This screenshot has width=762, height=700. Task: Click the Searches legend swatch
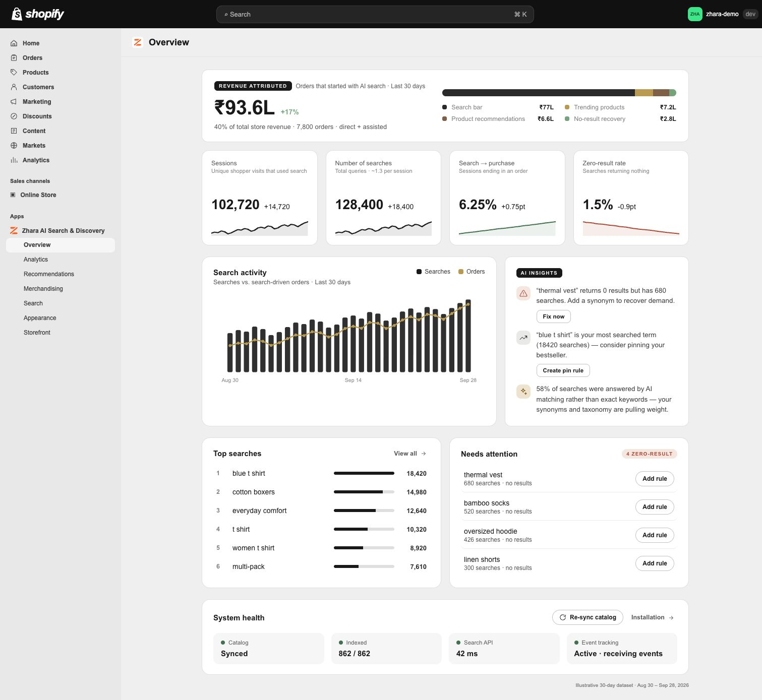(419, 272)
